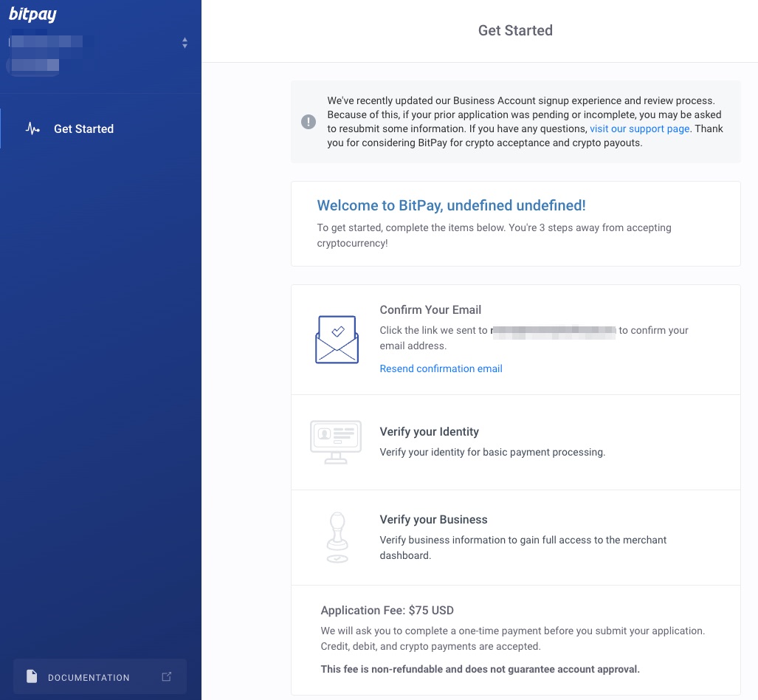Open the account switcher arrows
Image resolution: width=758 pixels, height=700 pixels.
click(185, 43)
